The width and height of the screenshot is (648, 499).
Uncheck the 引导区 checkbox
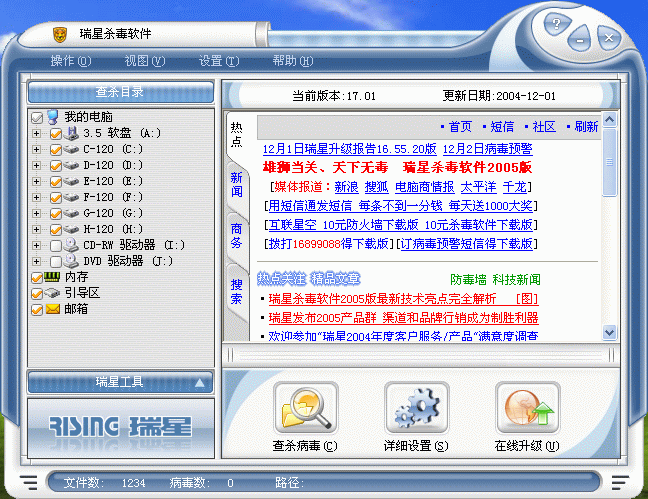37,294
